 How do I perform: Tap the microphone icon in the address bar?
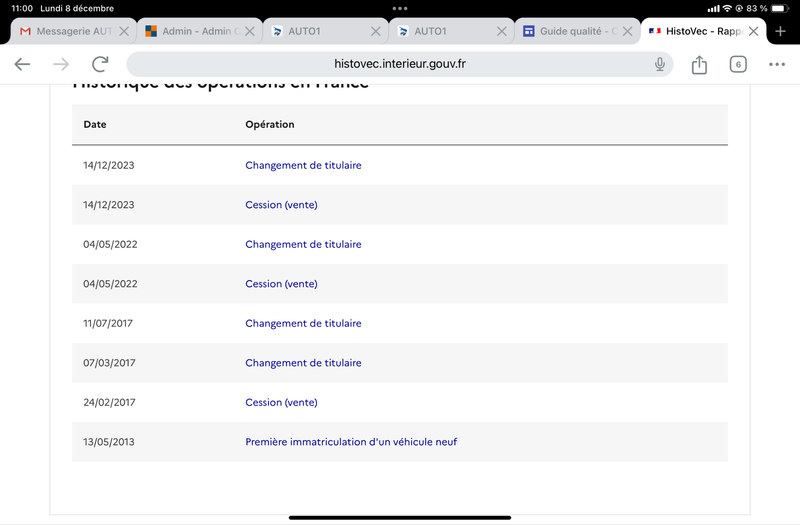[x=660, y=64]
